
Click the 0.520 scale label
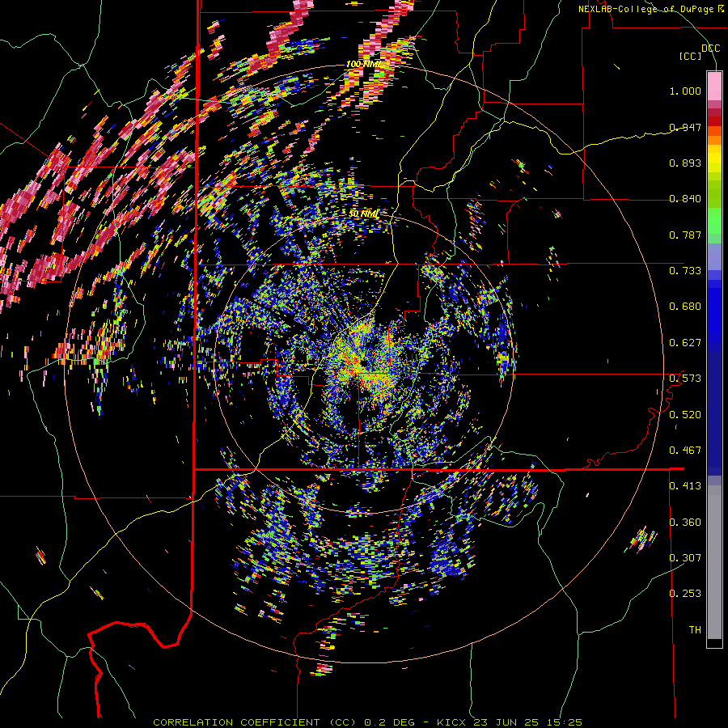click(685, 414)
